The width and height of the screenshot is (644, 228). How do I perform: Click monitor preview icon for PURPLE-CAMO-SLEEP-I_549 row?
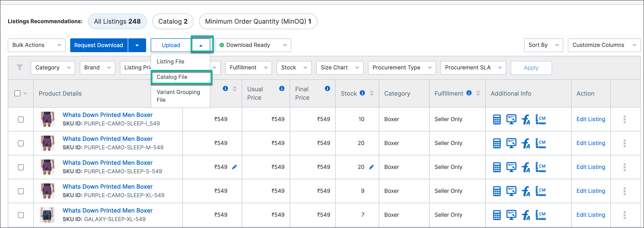511,119
